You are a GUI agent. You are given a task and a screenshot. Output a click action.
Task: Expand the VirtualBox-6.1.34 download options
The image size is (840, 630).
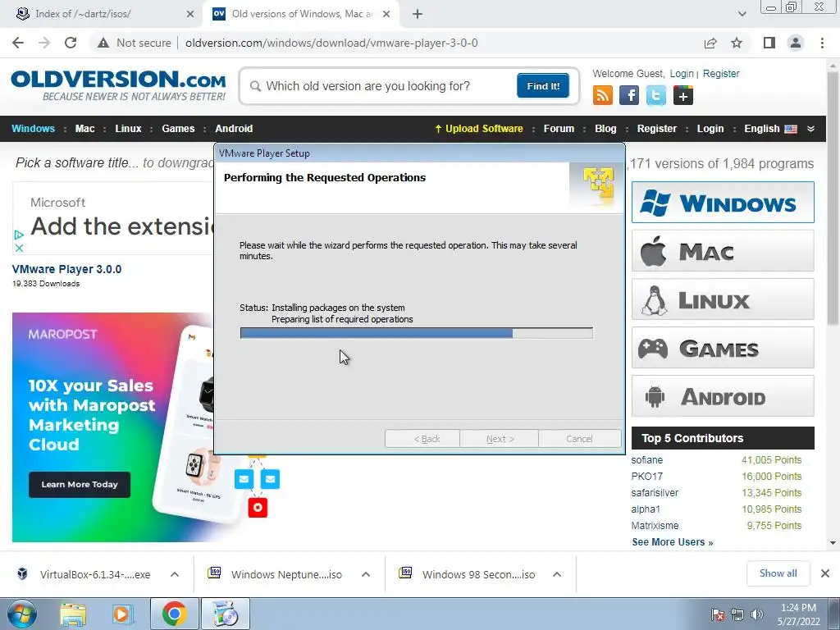[175, 574]
